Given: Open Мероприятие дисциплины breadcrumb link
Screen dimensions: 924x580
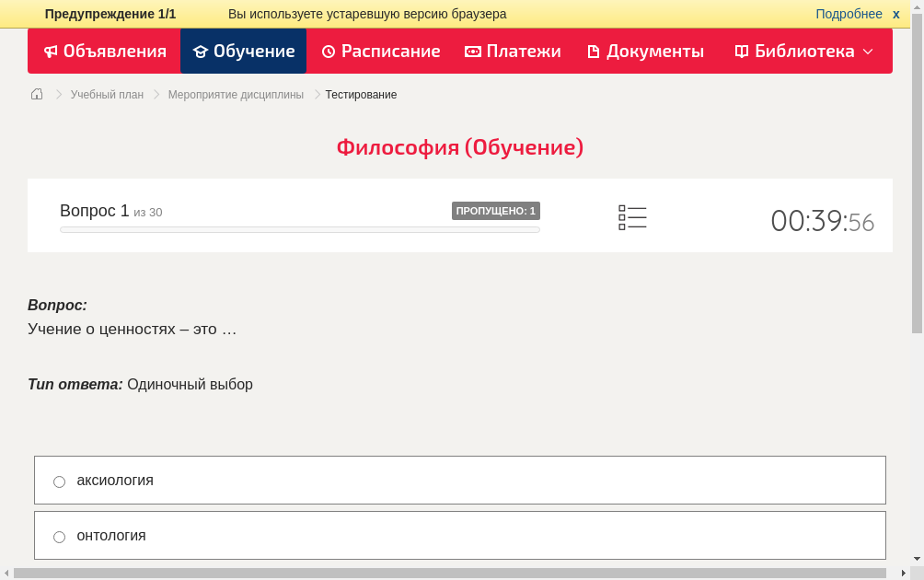Looking at the screenshot, I should [x=236, y=95].
